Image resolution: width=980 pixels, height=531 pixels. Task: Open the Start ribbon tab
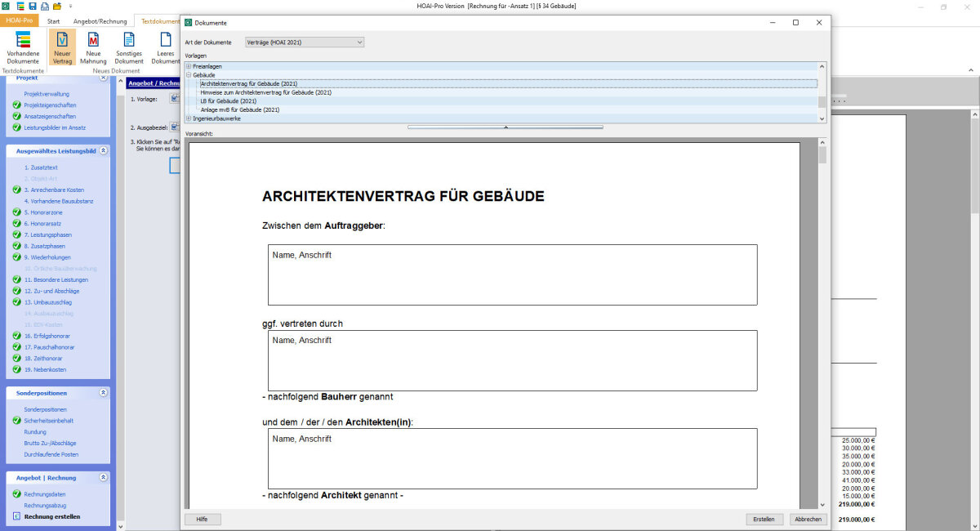coord(54,20)
